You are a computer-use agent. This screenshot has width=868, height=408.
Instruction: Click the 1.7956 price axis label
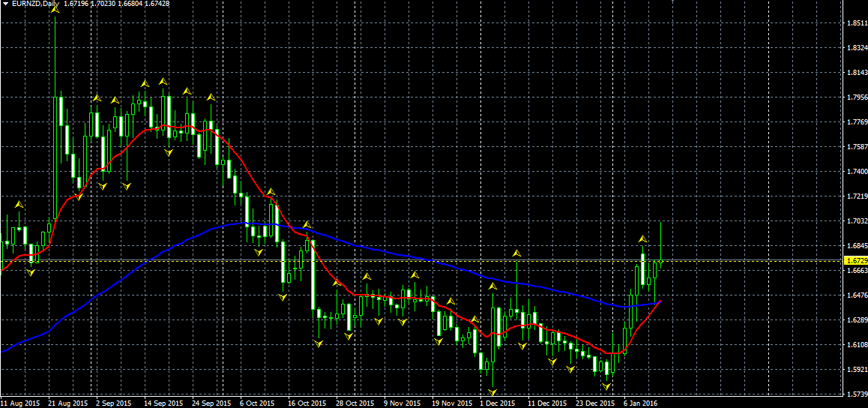(x=856, y=97)
